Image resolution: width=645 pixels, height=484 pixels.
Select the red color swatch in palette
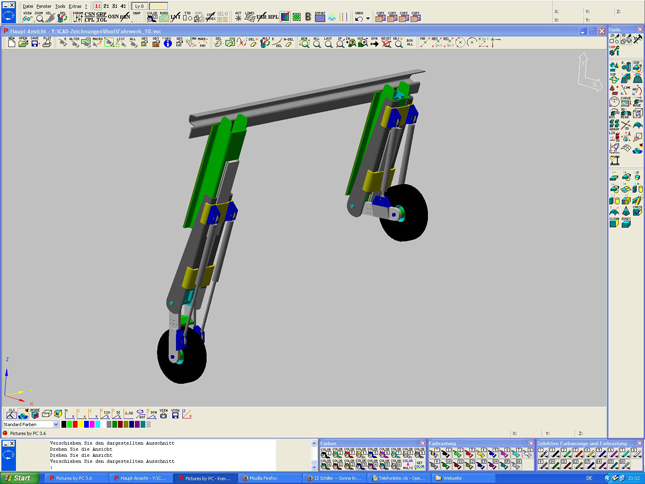pos(74,425)
